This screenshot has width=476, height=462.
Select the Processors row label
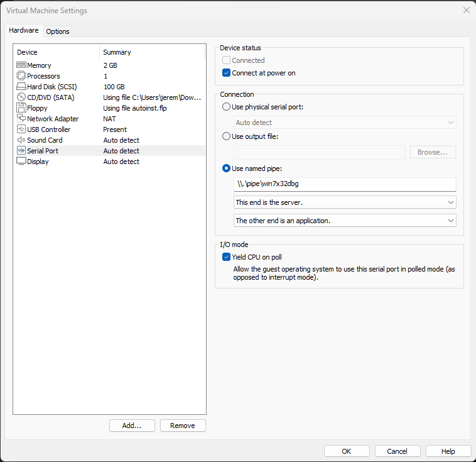(43, 76)
